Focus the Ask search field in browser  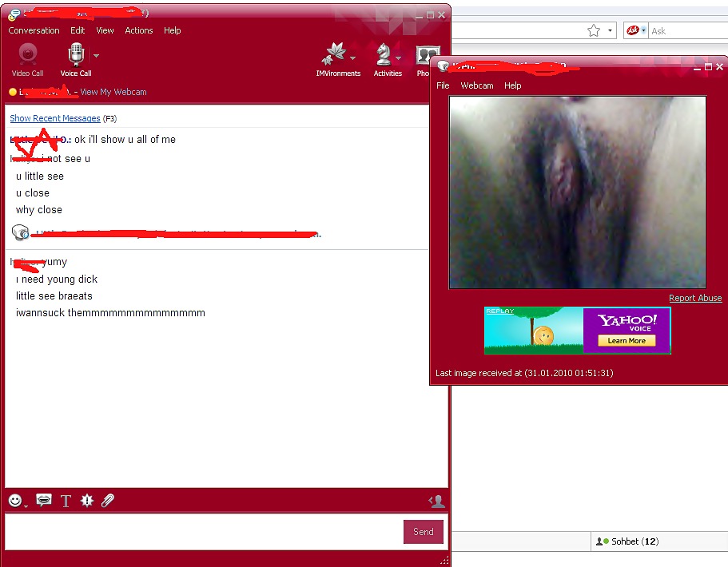tap(689, 31)
